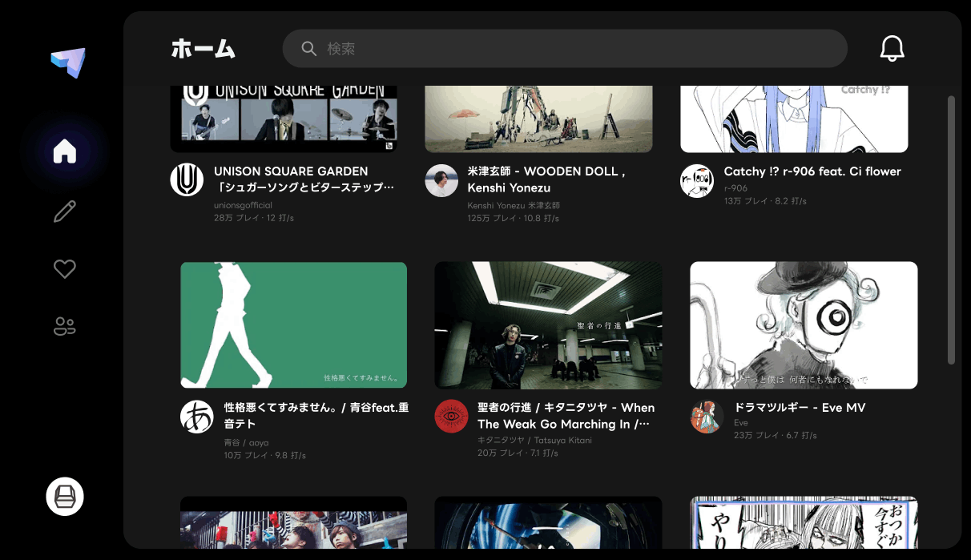Open 聖者の行進 video thumbnail
Image resolution: width=971 pixels, height=560 pixels.
[x=548, y=325]
